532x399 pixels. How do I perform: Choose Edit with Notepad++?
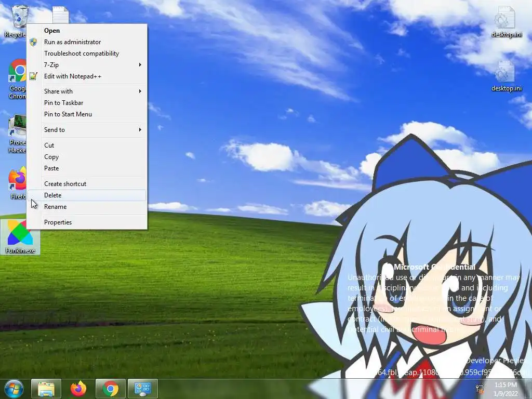87,76
